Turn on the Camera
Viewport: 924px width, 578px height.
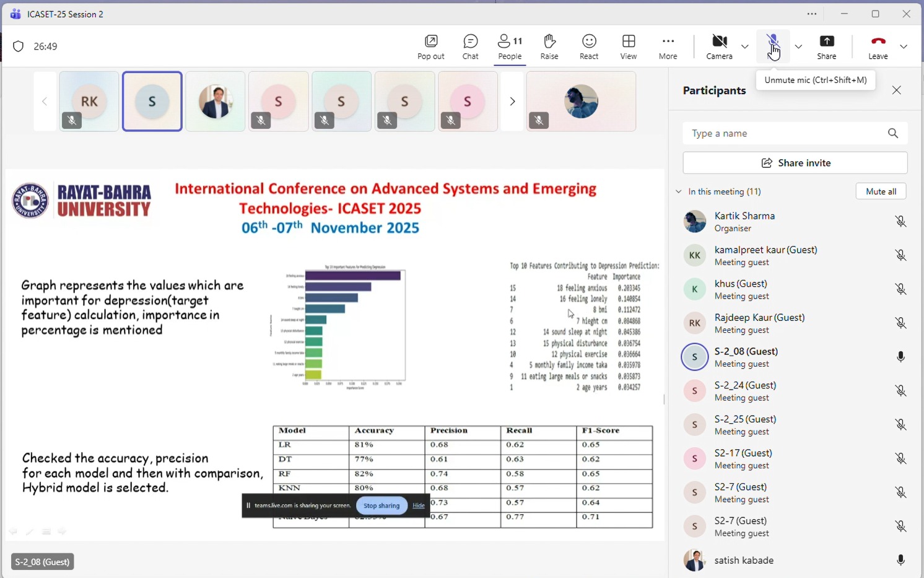tap(719, 47)
